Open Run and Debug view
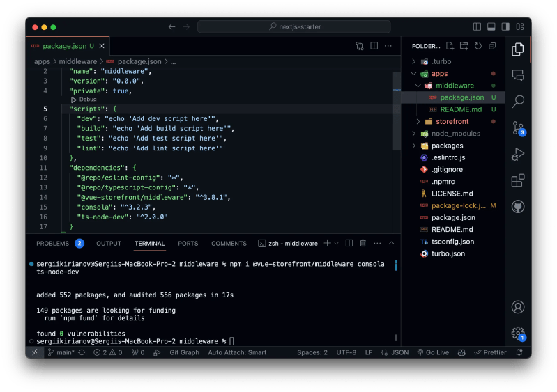Image resolution: width=557 pixels, height=392 pixels. pos(517,155)
